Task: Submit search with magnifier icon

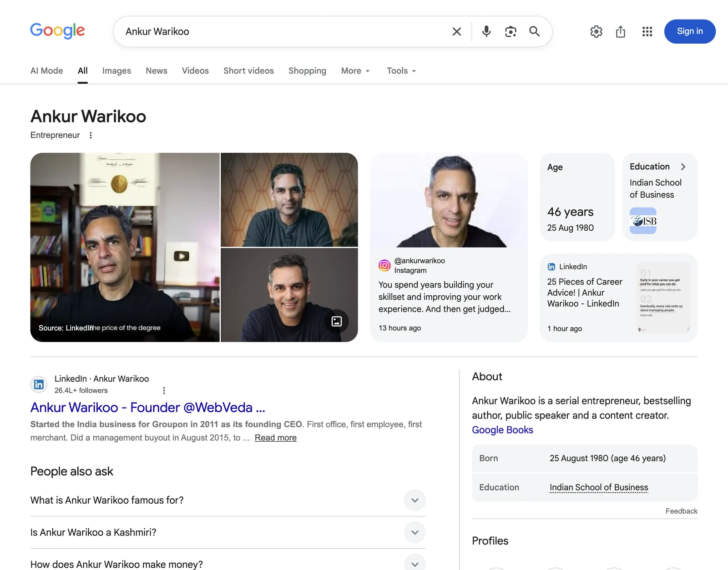Action: coord(535,31)
